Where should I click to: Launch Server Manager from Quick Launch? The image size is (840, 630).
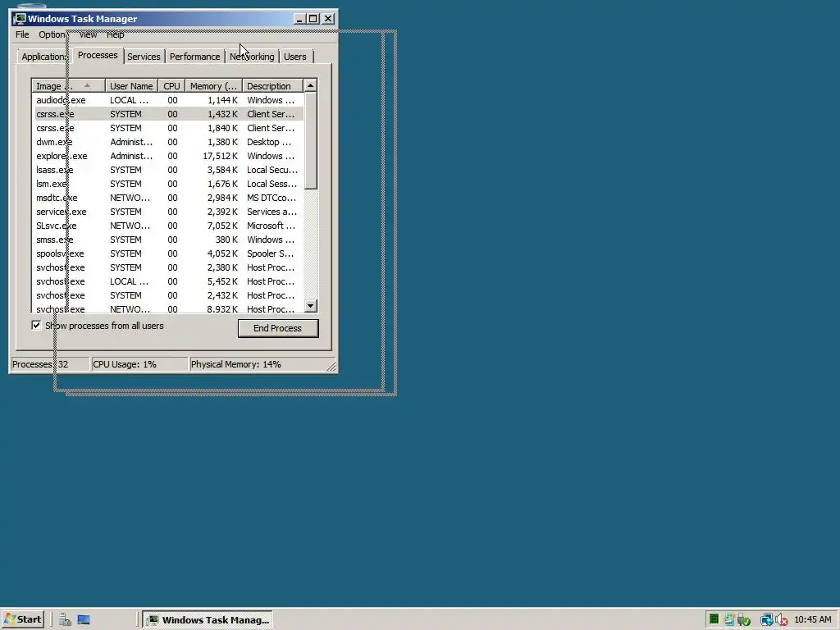pos(65,620)
